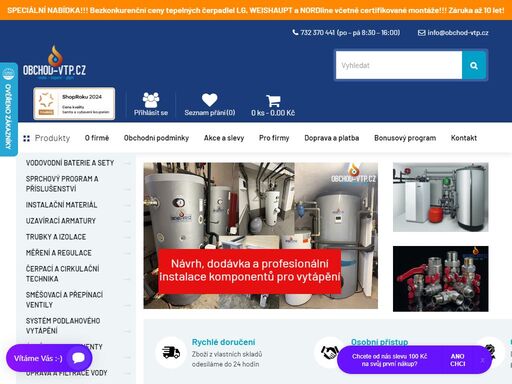Image resolution: width=512 pixels, height=384 pixels.
Task: Open Bonusový program menu item
Action: point(405,138)
